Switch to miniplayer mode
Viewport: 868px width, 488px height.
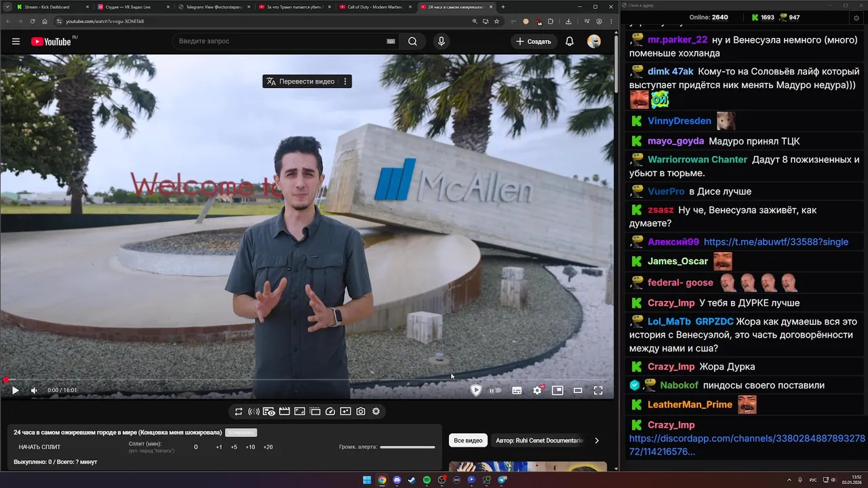[x=557, y=390]
